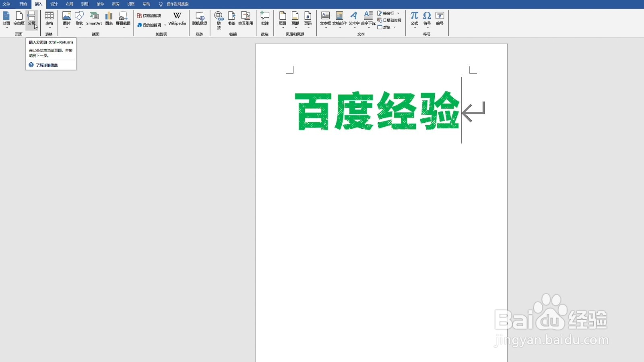This screenshot has width=644, height=362.
Task: Open the File (文件) tab
Action: click(x=7, y=4)
